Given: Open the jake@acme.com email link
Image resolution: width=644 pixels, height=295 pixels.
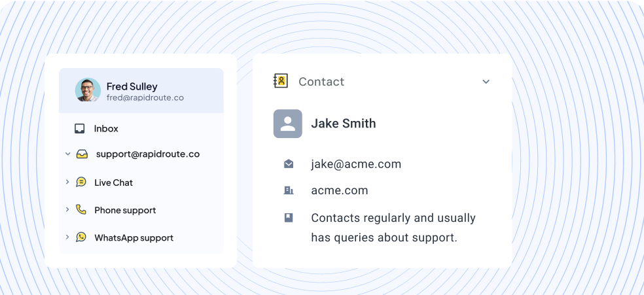Looking at the screenshot, I should point(356,164).
